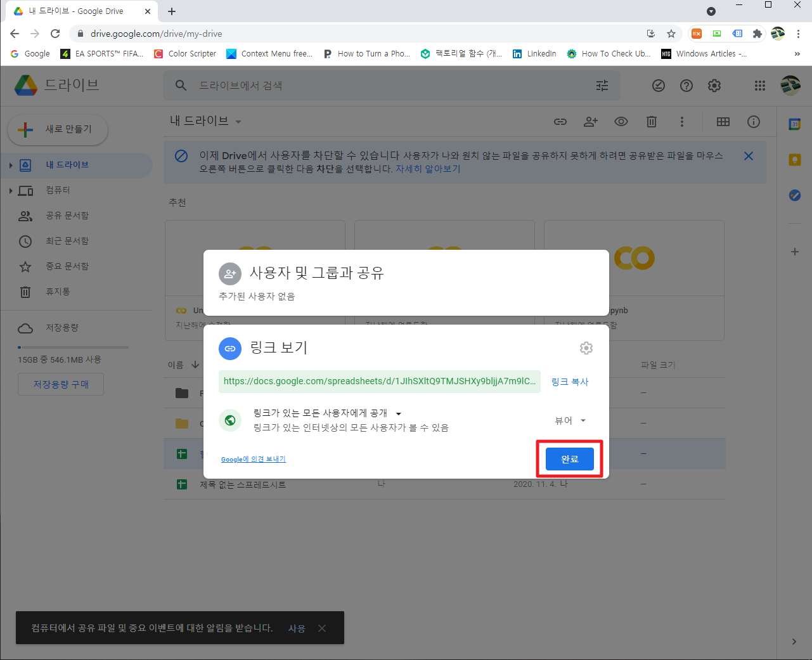This screenshot has height=660, width=812.
Task: Open offline ready status checkmark icon
Action: point(659,86)
